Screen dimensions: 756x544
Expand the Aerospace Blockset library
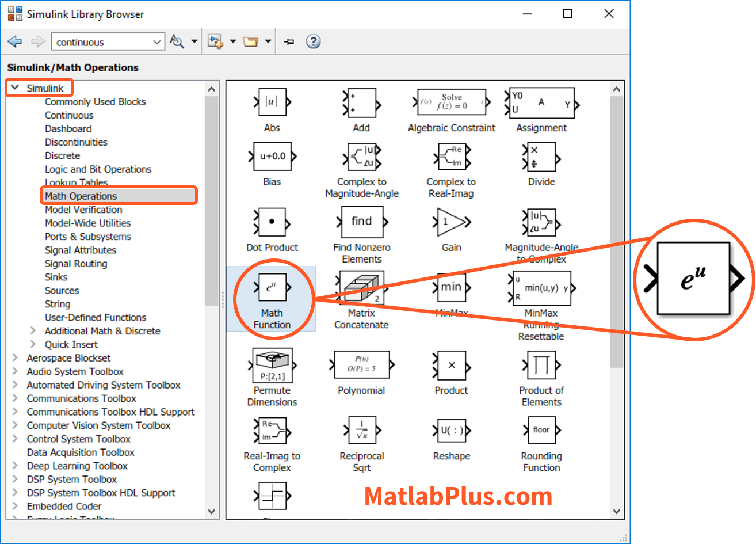[x=16, y=358]
